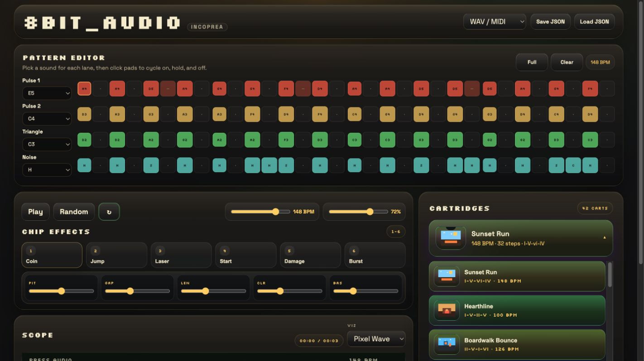This screenshot has height=361, width=644.
Task: Open the Noise sound dropdown showing H
Action: pos(47,170)
